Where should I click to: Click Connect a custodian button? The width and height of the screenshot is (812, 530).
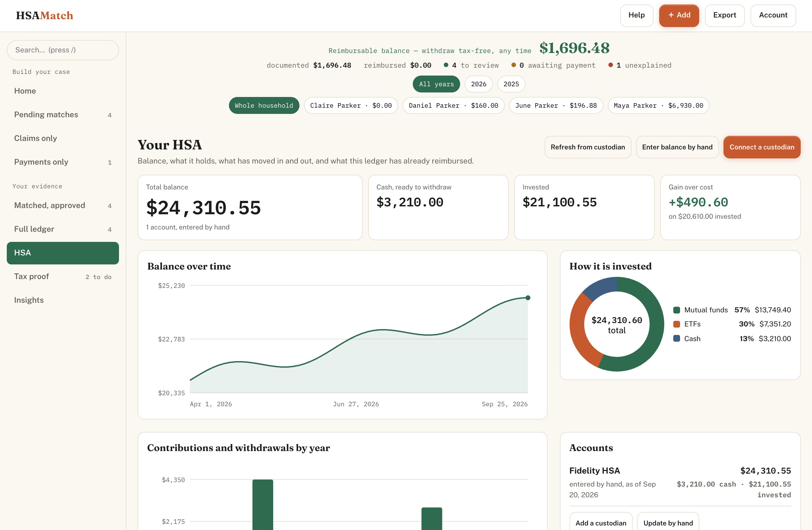point(762,147)
